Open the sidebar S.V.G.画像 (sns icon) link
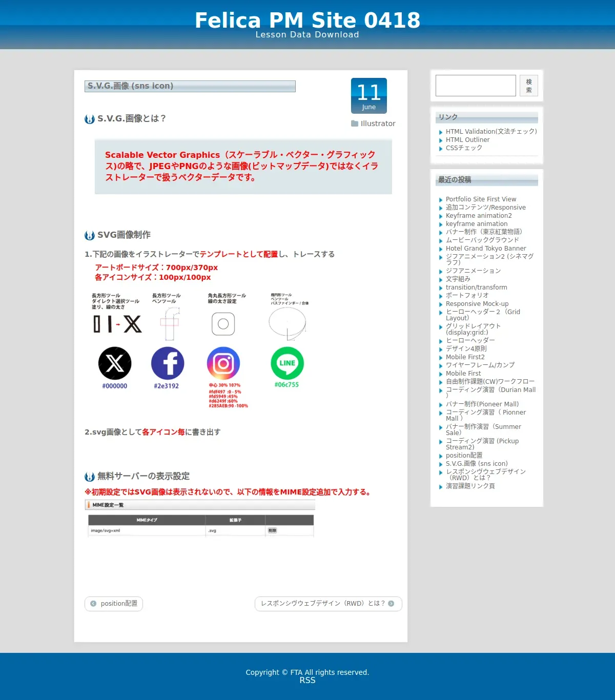Screen dimensions: 615x700 [477, 464]
